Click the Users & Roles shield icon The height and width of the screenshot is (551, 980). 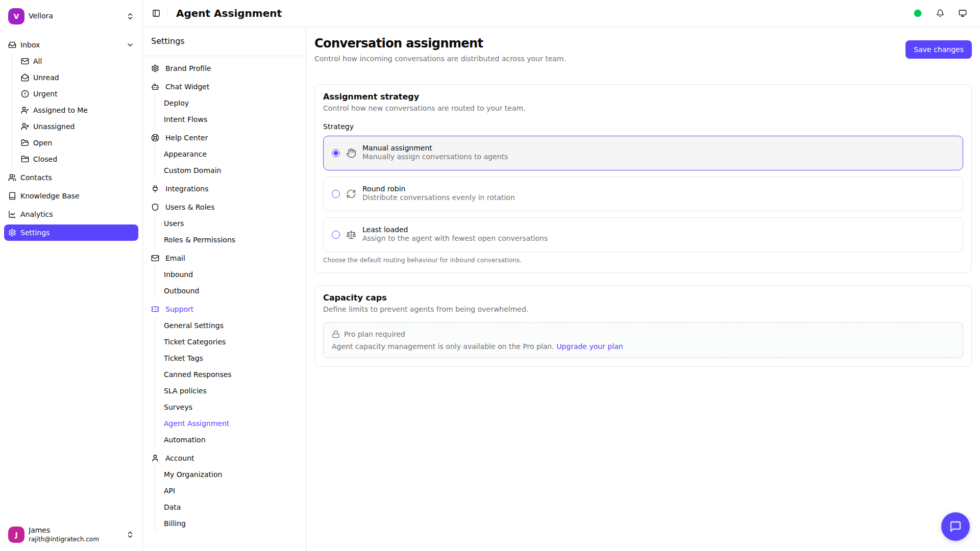pos(155,207)
